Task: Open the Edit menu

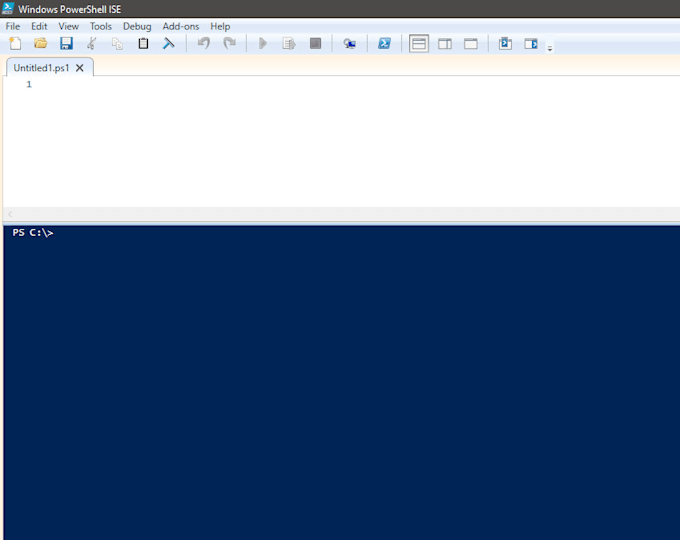Action: pos(39,26)
